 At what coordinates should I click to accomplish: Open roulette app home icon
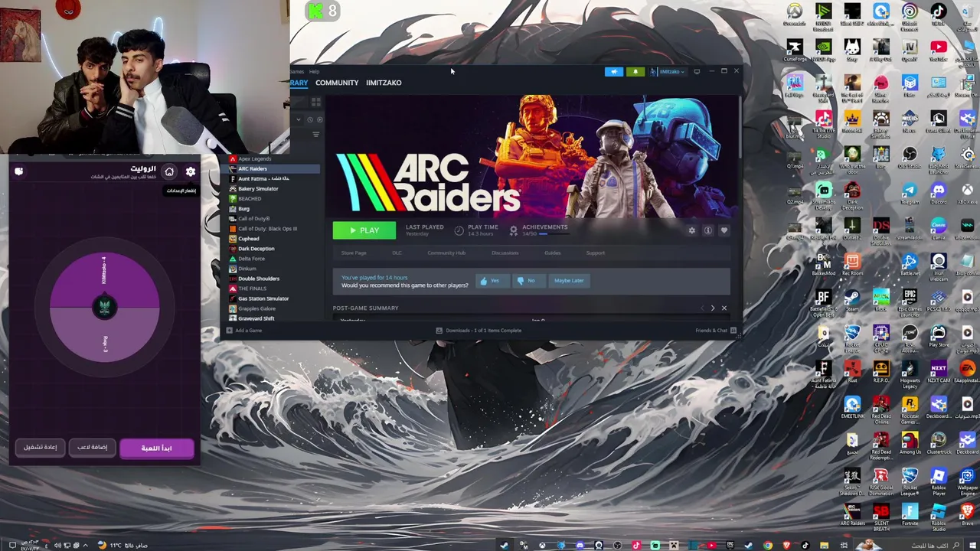[169, 171]
